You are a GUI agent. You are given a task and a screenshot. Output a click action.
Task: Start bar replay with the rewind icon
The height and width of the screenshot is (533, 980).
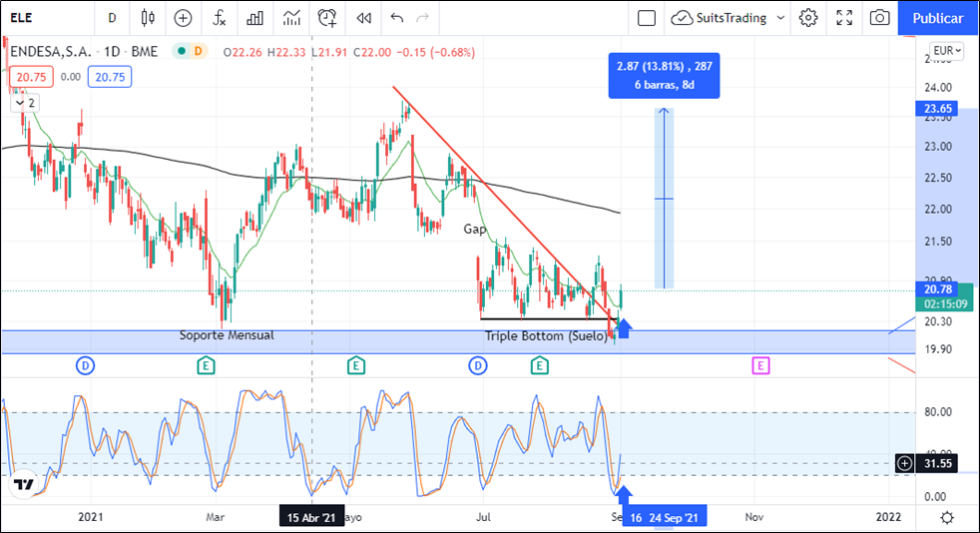tap(363, 18)
